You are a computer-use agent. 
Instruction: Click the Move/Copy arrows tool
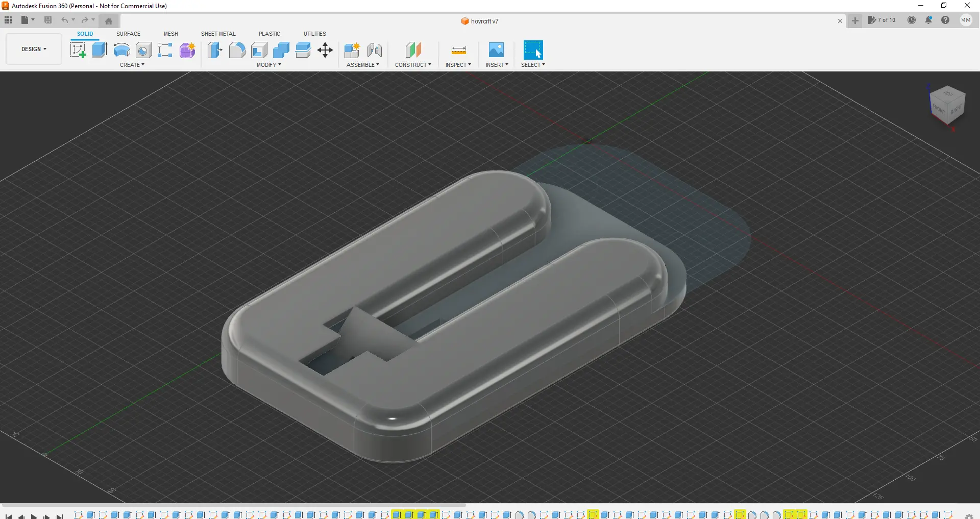click(325, 50)
